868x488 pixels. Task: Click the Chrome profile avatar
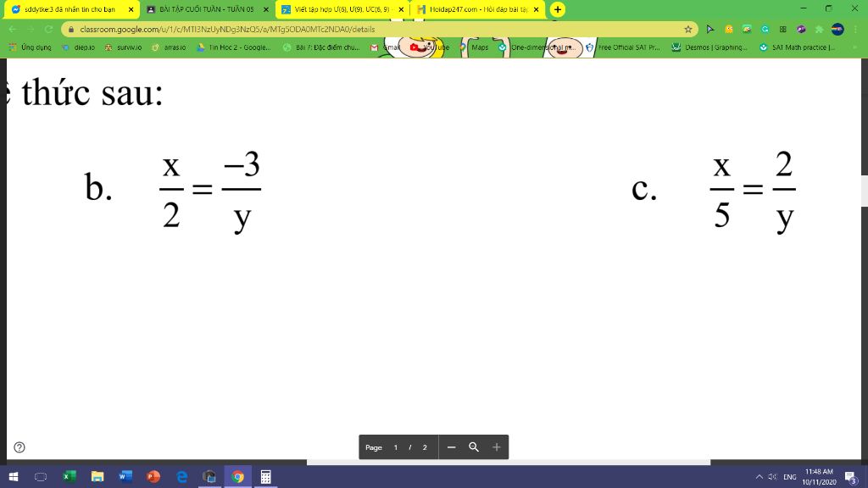point(837,30)
